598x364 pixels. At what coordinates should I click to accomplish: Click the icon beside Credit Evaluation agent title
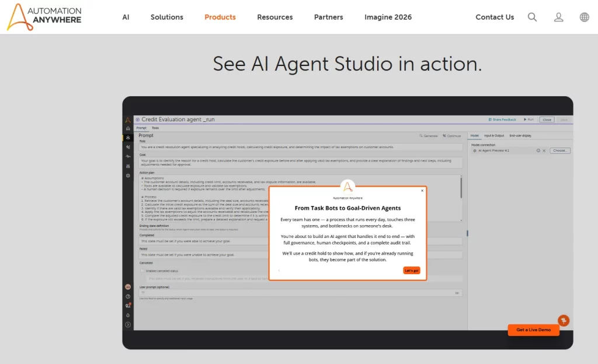pyautogui.click(x=138, y=120)
